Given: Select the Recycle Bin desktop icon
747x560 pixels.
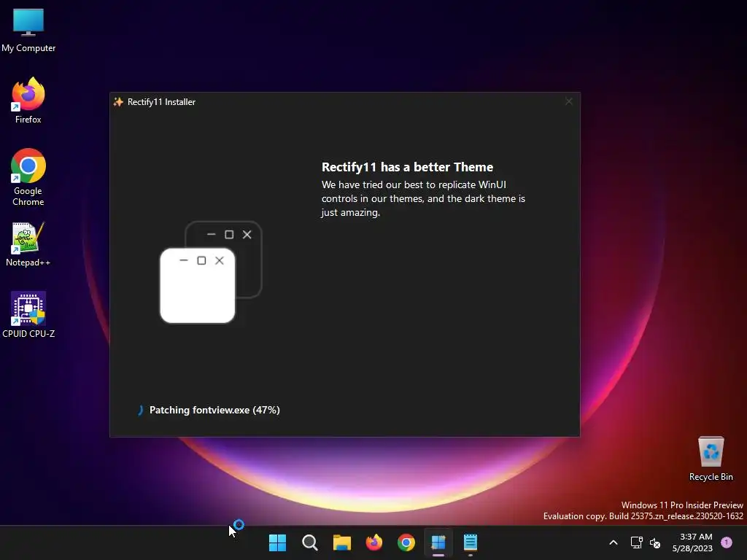Looking at the screenshot, I should (711, 459).
